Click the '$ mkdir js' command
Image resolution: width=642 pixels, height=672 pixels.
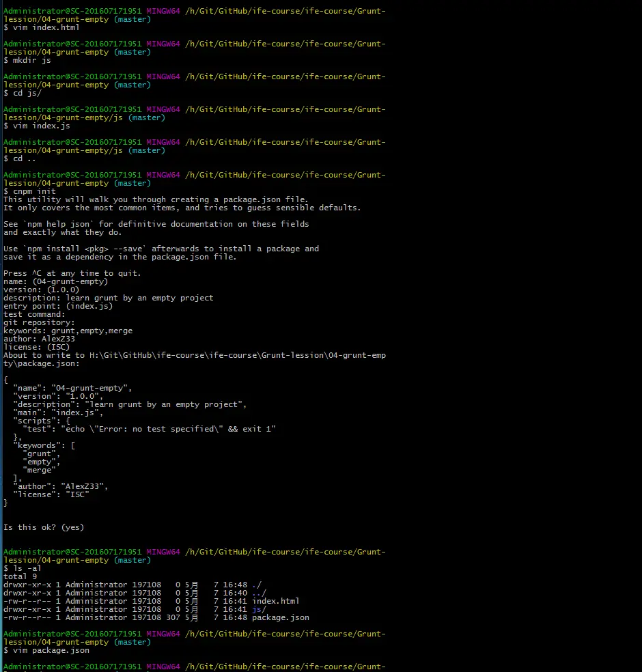pyautogui.click(x=27, y=60)
